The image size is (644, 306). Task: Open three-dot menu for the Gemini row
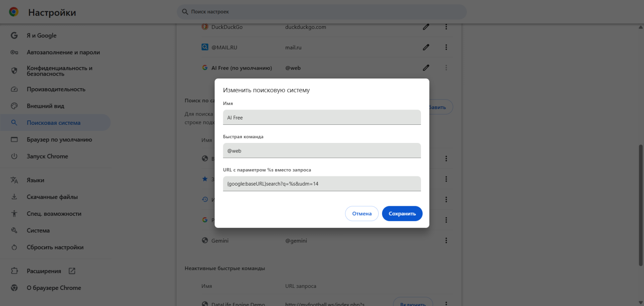446,240
